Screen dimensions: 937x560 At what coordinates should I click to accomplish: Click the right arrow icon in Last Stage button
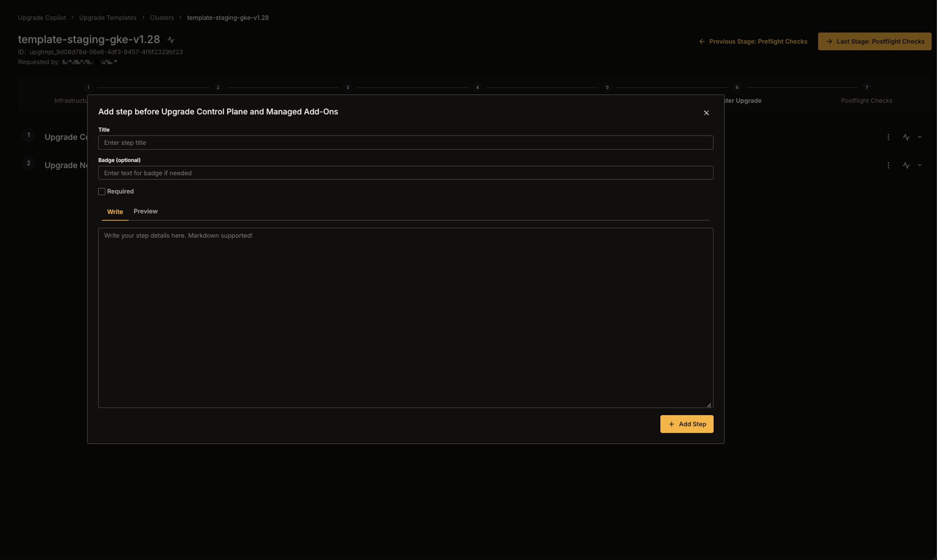point(829,41)
